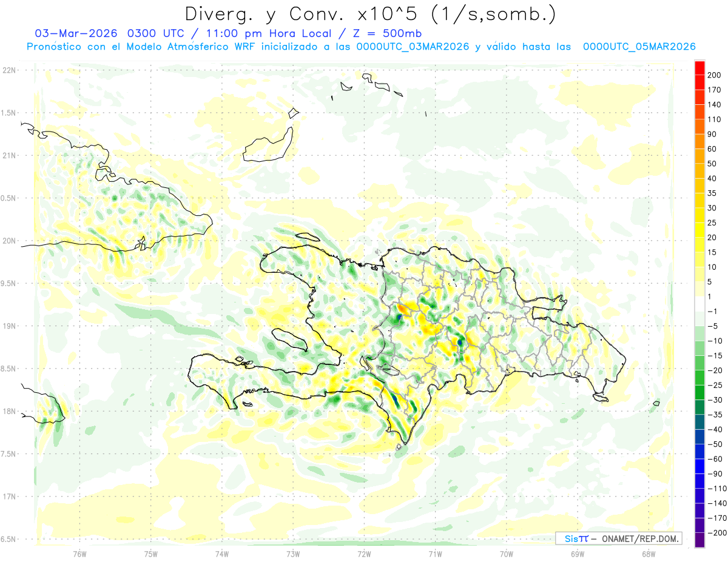Click the orange band between 90 and 60

pos(699,141)
